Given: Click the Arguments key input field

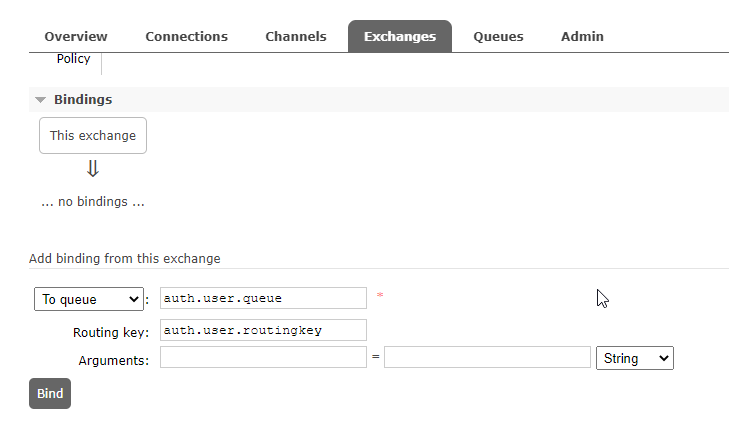Looking at the screenshot, I should (263, 358).
